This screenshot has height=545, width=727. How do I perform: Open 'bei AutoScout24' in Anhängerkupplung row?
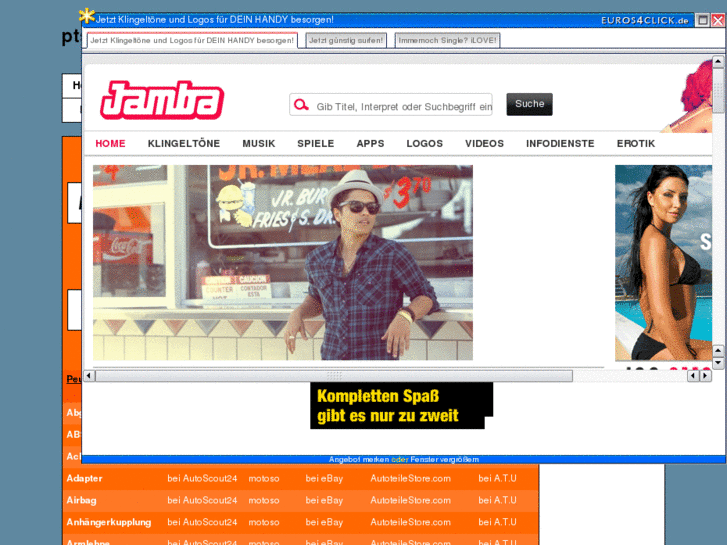pos(202,522)
